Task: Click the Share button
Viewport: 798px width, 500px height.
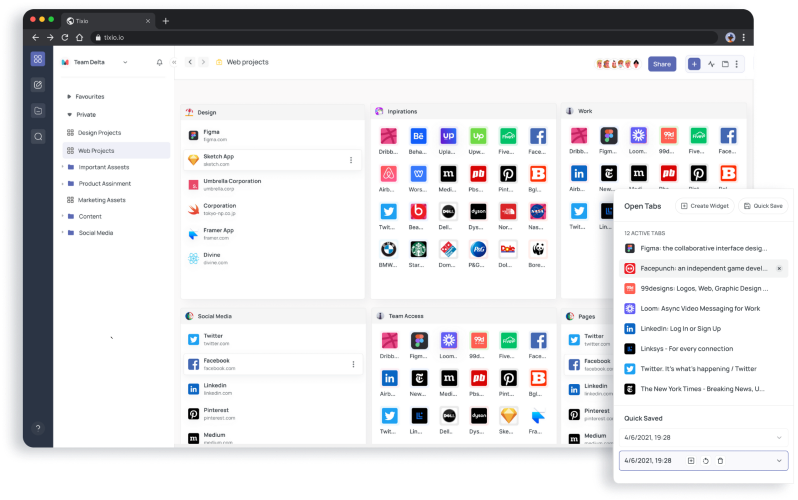Action: point(662,64)
